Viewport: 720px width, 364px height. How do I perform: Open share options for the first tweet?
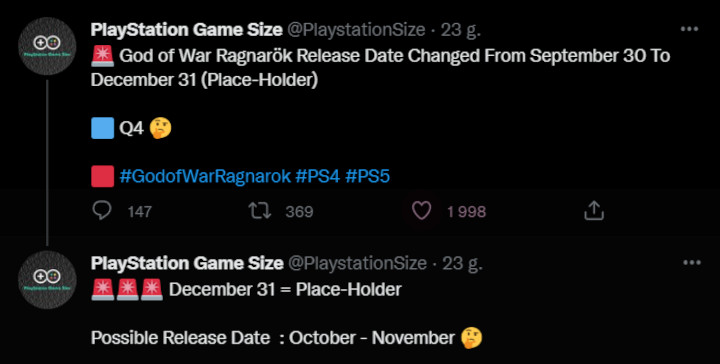coord(593,211)
